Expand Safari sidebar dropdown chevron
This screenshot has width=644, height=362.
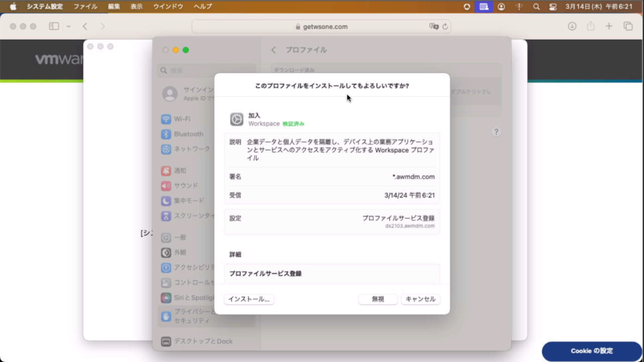[x=69, y=26]
